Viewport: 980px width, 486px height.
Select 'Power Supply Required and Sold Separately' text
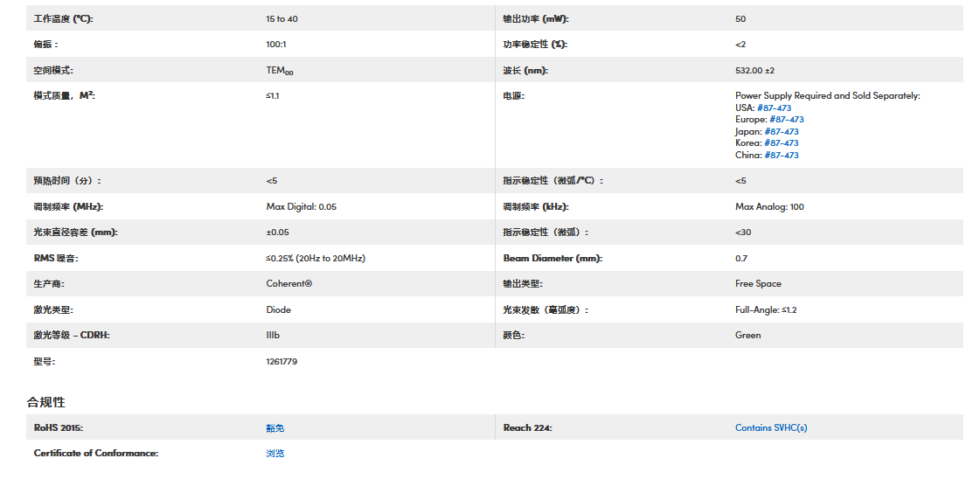pyautogui.click(x=828, y=95)
